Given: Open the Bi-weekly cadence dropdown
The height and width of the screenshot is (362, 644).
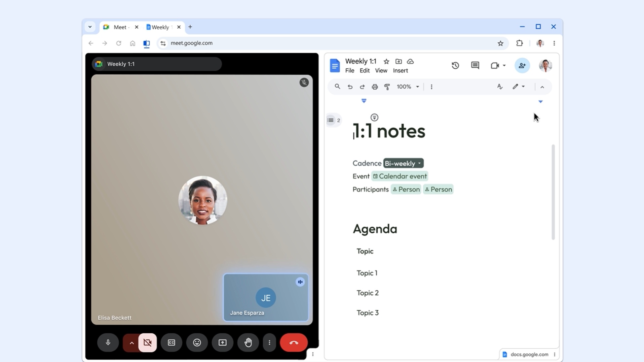Looking at the screenshot, I should pyautogui.click(x=403, y=163).
